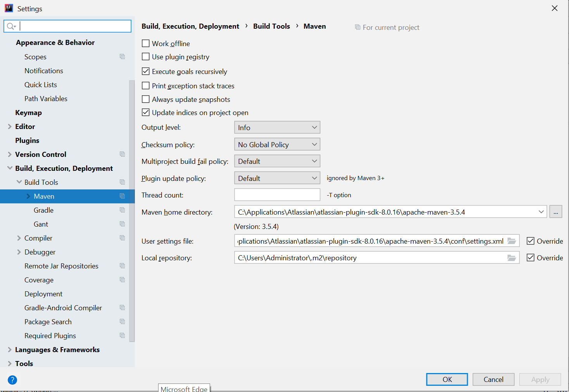
Task: Toggle Override for Local repository
Action: 531,258
